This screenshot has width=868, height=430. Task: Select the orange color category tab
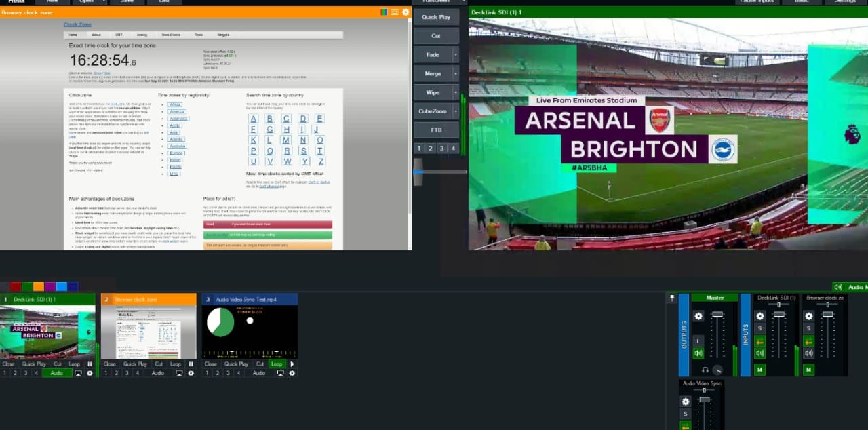39,287
